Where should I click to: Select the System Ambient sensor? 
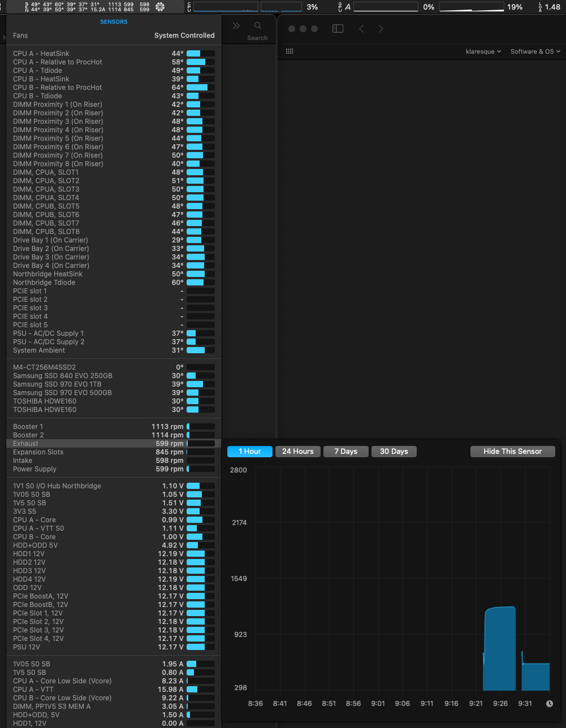[x=114, y=350]
